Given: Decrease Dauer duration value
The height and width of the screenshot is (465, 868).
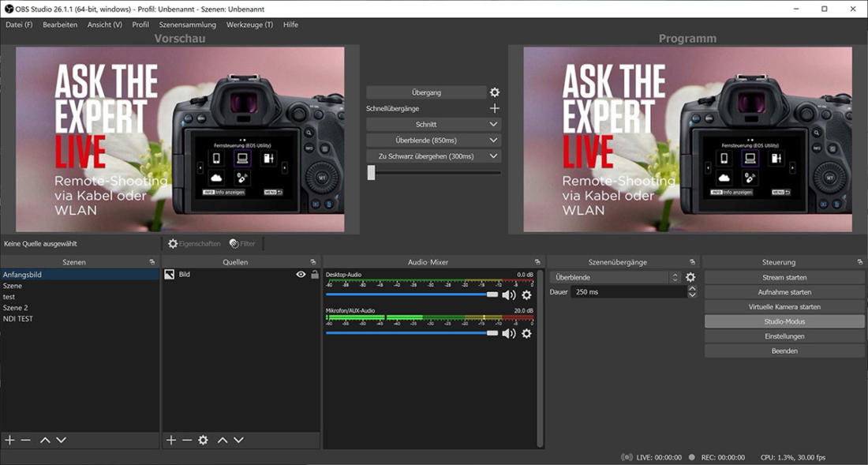Looking at the screenshot, I should coord(692,295).
